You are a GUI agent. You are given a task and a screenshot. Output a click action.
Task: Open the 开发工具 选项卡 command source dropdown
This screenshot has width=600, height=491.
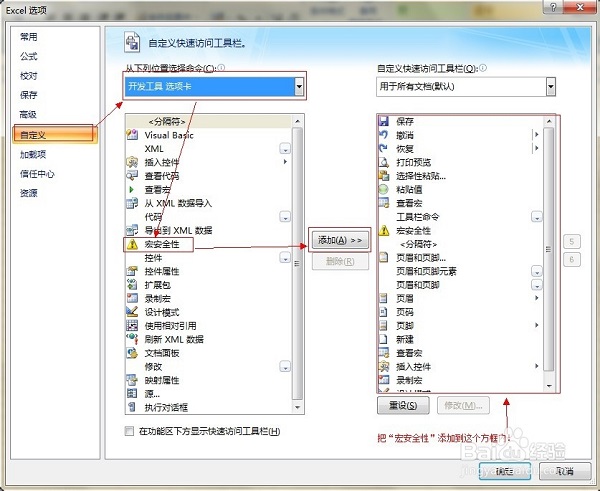[299, 87]
